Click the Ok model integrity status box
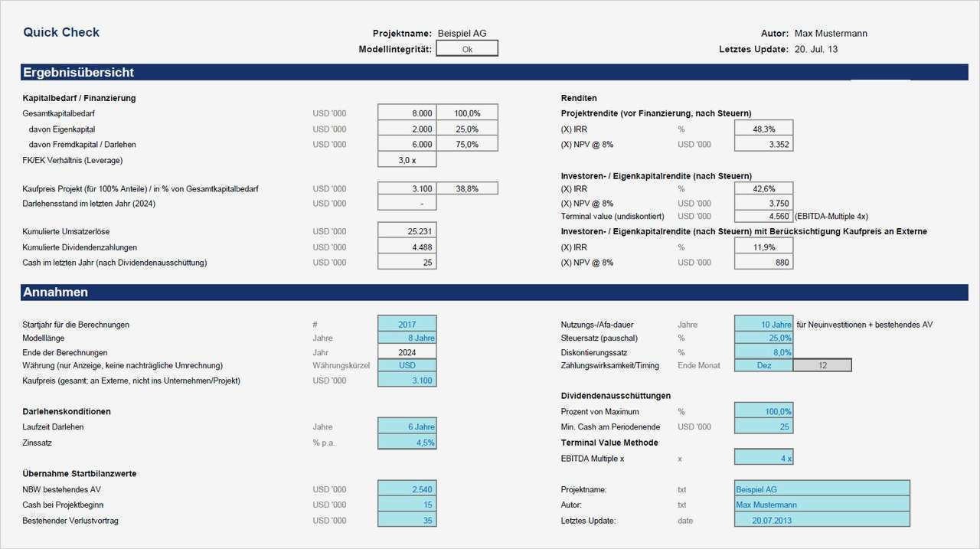 (x=467, y=47)
